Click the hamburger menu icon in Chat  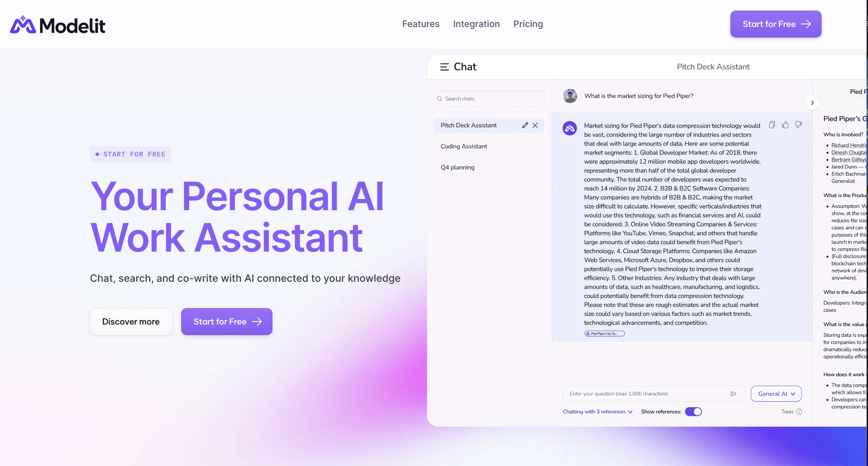point(444,67)
